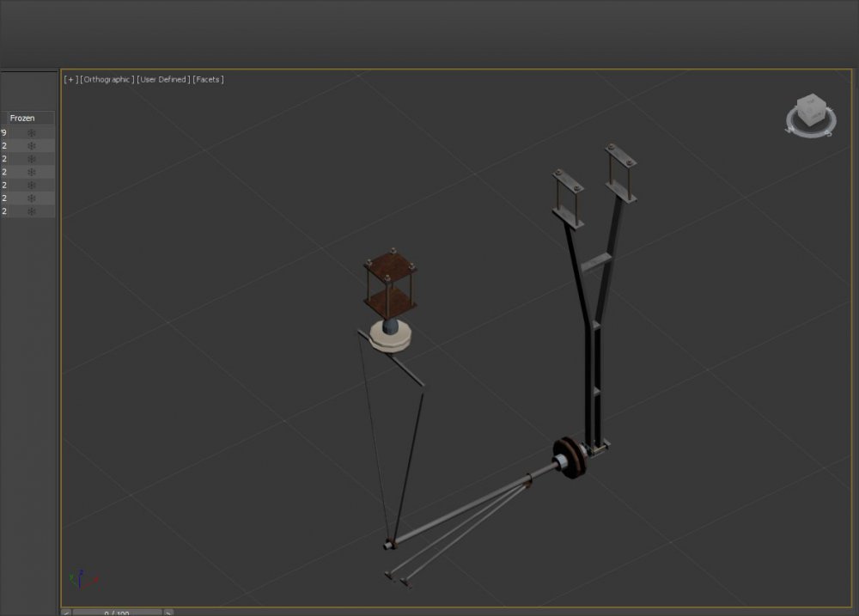The width and height of the screenshot is (859, 616).
Task: Click the next-frame arrow beside the time slider
Action: (x=168, y=613)
